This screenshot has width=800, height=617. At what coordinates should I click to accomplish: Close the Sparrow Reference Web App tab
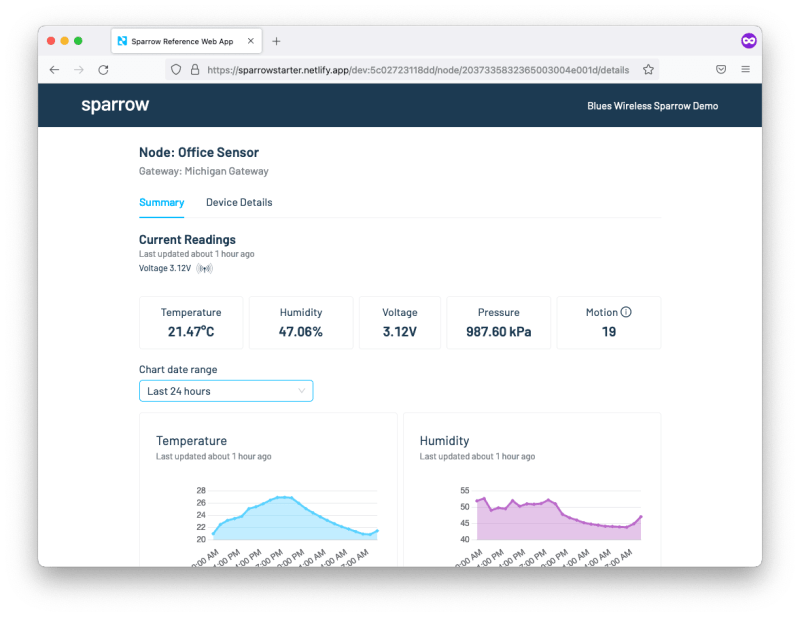coord(251,41)
